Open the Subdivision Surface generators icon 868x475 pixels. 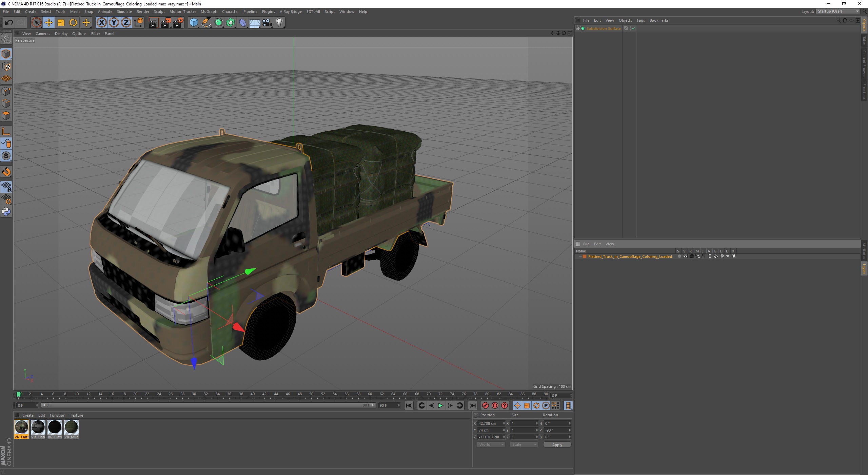tap(218, 23)
